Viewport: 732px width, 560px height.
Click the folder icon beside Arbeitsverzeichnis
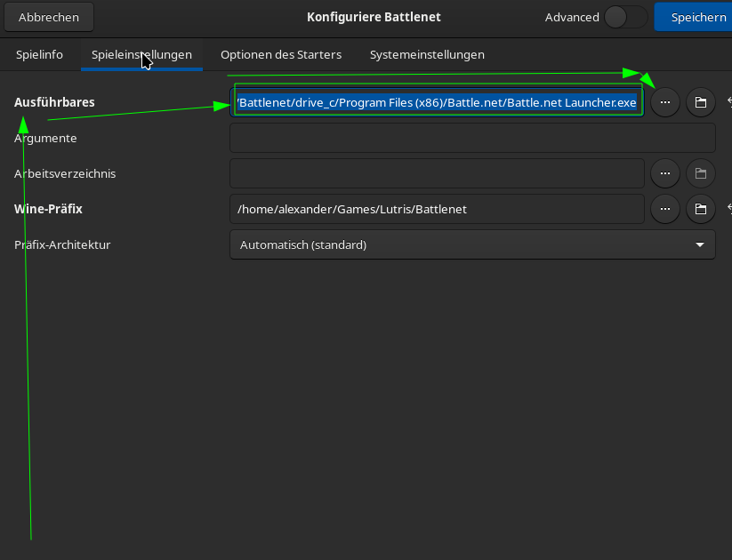tap(700, 173)
